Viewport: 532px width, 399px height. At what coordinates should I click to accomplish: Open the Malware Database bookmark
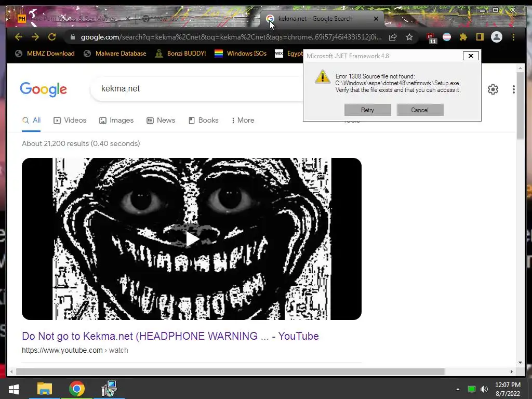pyautogui.click(x=115, y=54)
